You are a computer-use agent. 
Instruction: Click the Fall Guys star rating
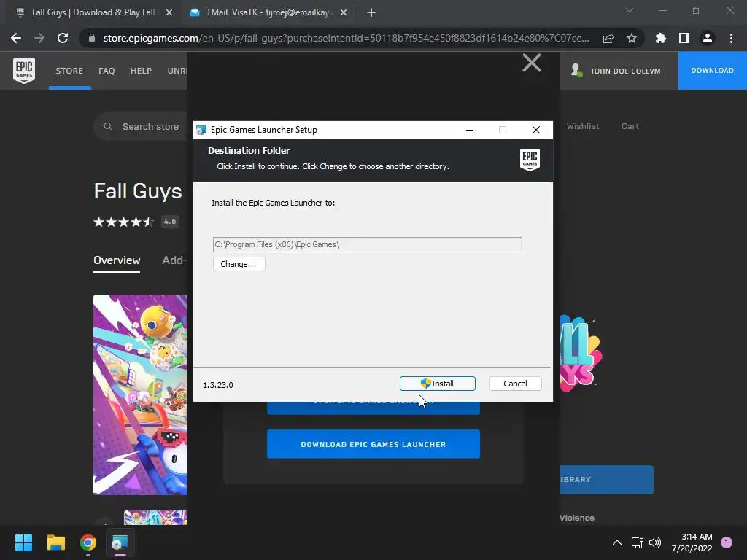pyautogui.click(x=124, y=222)
